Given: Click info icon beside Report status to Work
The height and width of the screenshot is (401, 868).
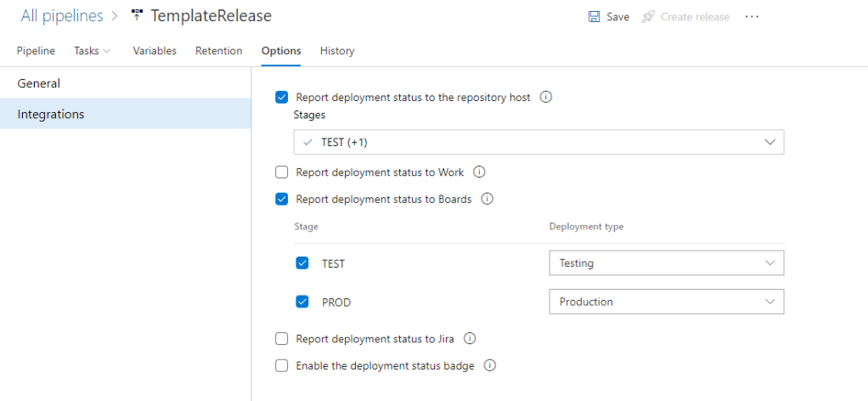Looking at the screenshot, I should 479,172.
